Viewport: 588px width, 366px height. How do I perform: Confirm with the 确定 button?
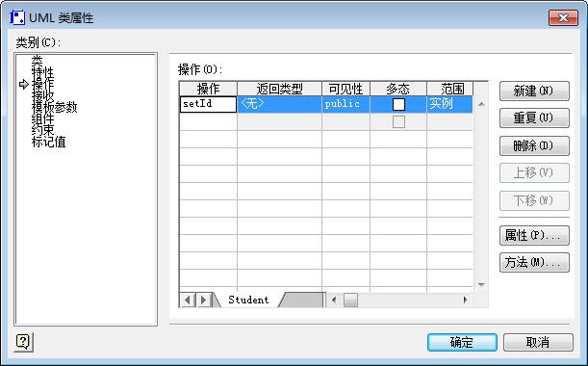462,342
